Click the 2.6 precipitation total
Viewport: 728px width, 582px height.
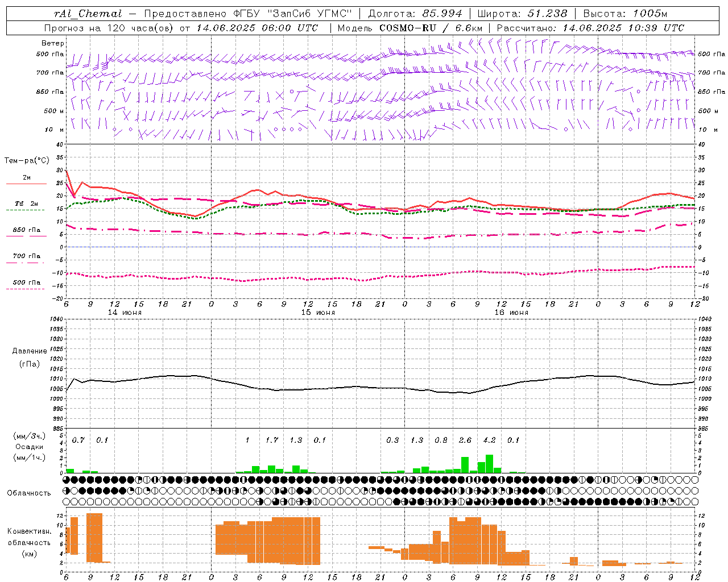[x=465, y=440]
